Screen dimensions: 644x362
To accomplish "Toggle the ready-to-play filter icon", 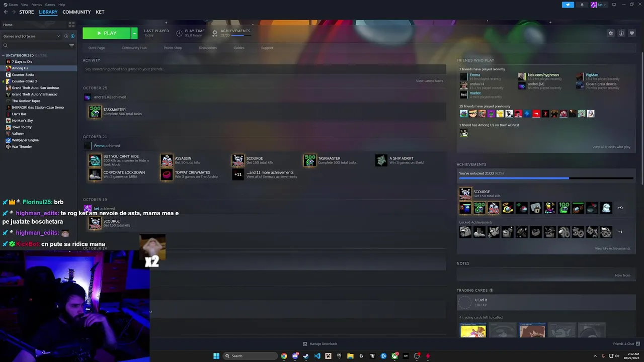I will tap(72, 36).
